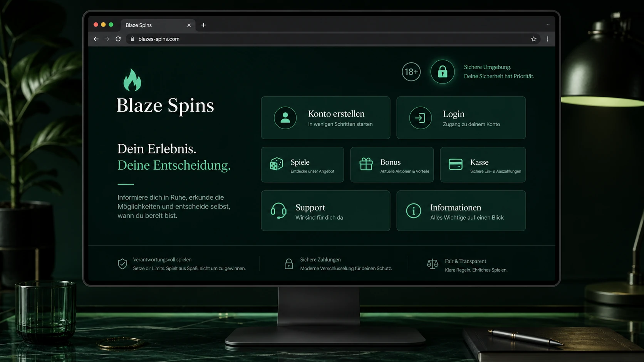This screenshot has height=362, width=644.
Task: Click 'Setze dir Limits' footer sentence
Action: click(x=189, y=269)
